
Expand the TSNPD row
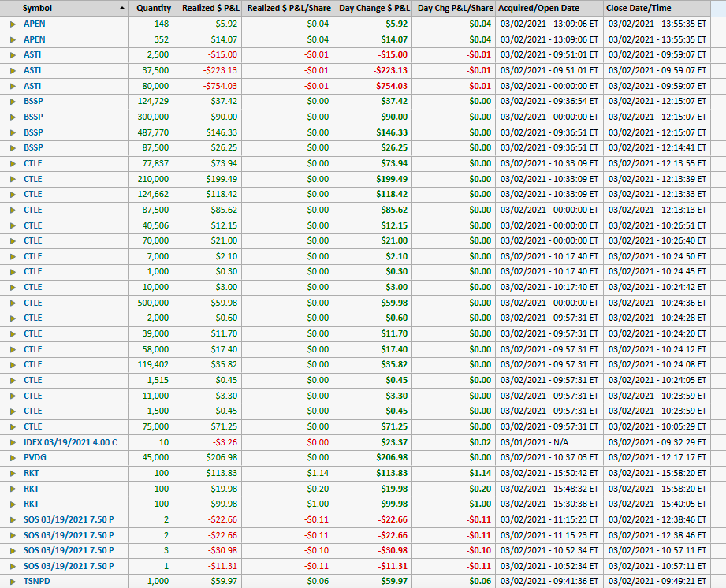[x=13, y=581]
